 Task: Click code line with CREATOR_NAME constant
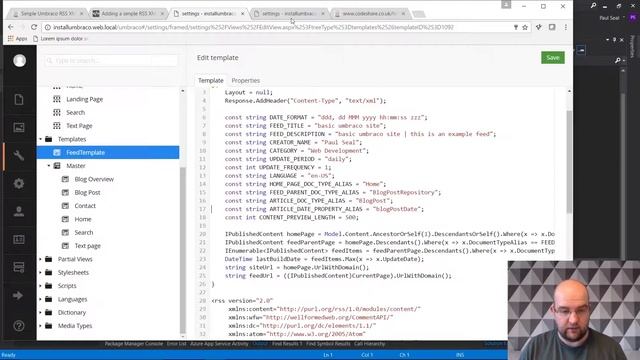pos(293,142)
